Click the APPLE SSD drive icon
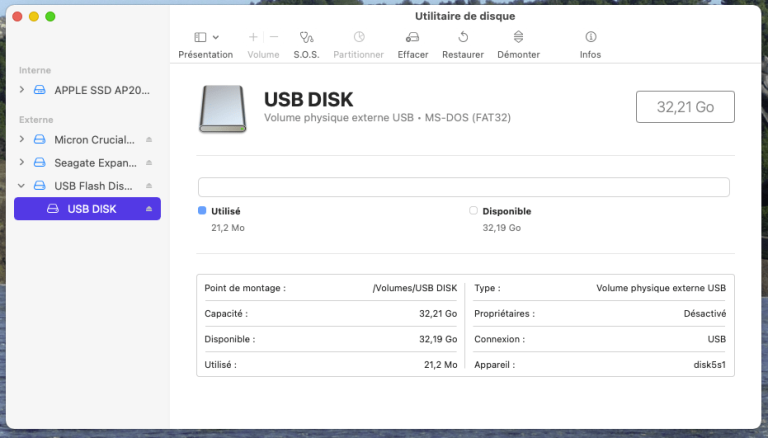The image size is (768, 438). (40, 90)
